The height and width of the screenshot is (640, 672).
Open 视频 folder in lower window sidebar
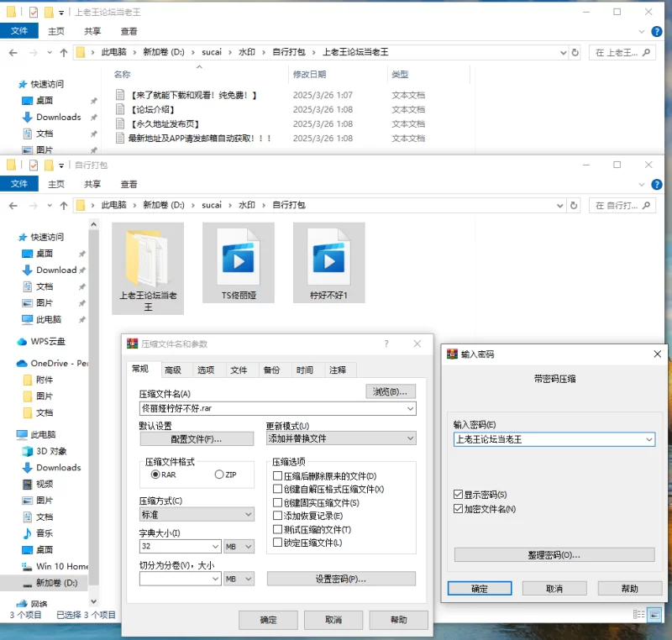coord(38,484)
